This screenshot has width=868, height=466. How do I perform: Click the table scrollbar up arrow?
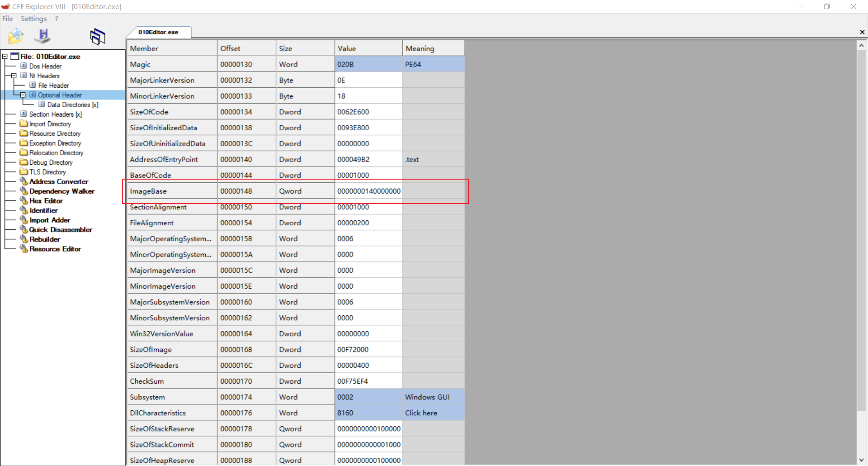coord(861,45)
